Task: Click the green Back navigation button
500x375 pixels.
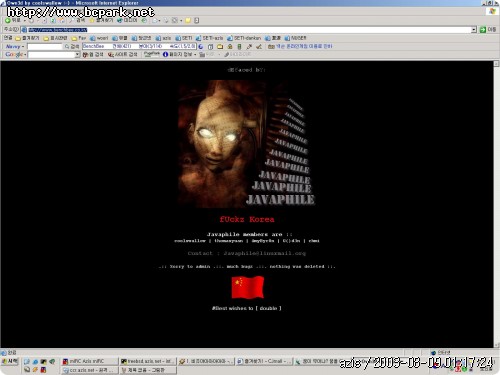Action: [13, 21]
